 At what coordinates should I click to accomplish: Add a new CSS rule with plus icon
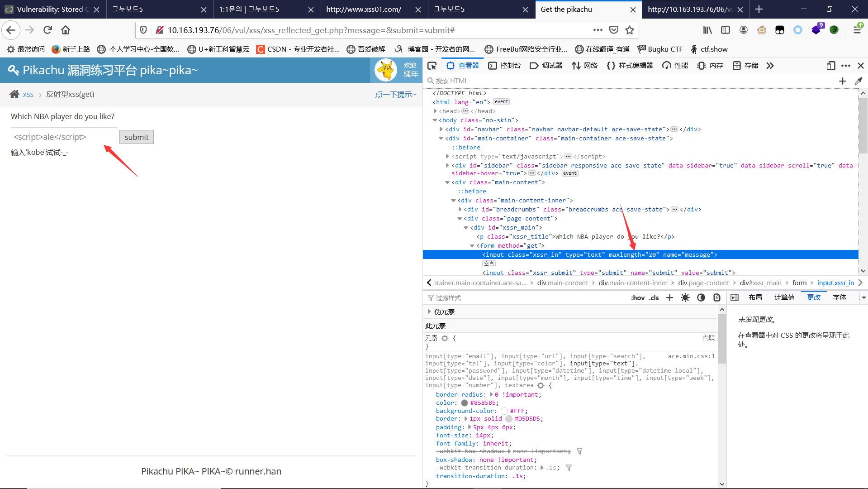669,297
